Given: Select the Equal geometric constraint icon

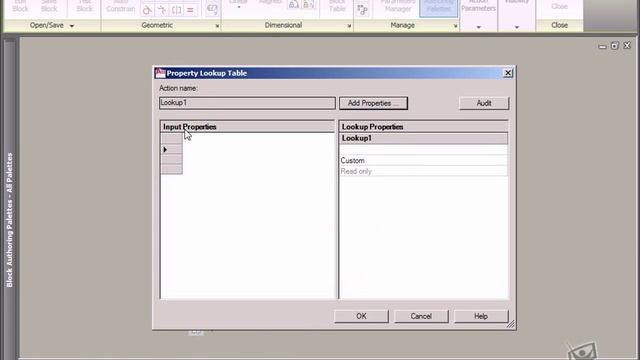Looking at the screenshot, I should [190, 10].
